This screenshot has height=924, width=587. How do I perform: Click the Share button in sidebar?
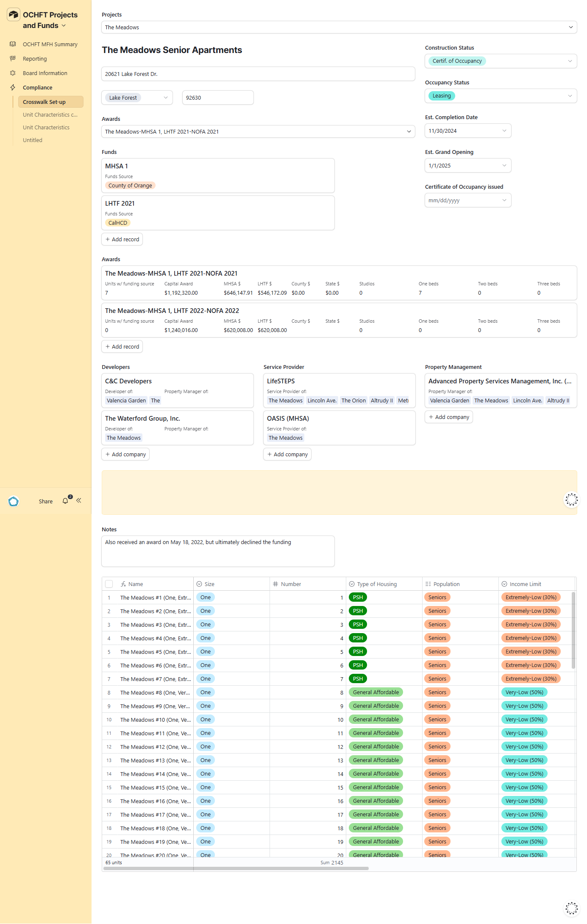coord(46,501)
